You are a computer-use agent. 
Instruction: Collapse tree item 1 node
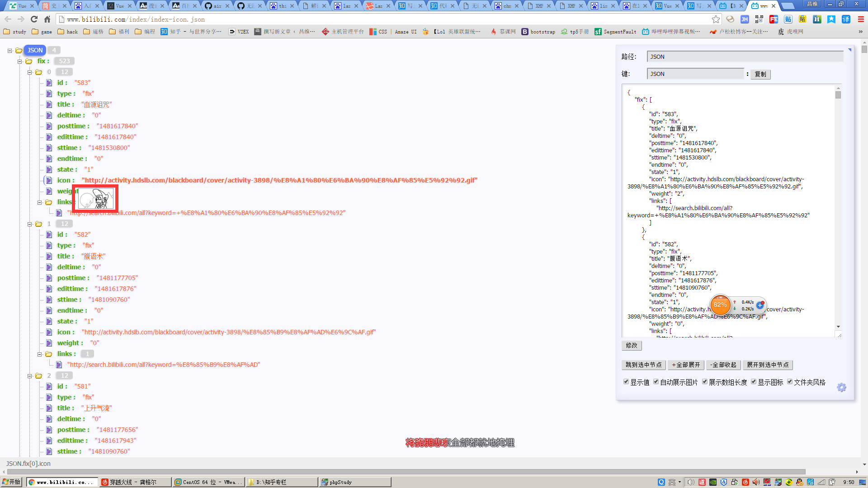tap(29, 224)
